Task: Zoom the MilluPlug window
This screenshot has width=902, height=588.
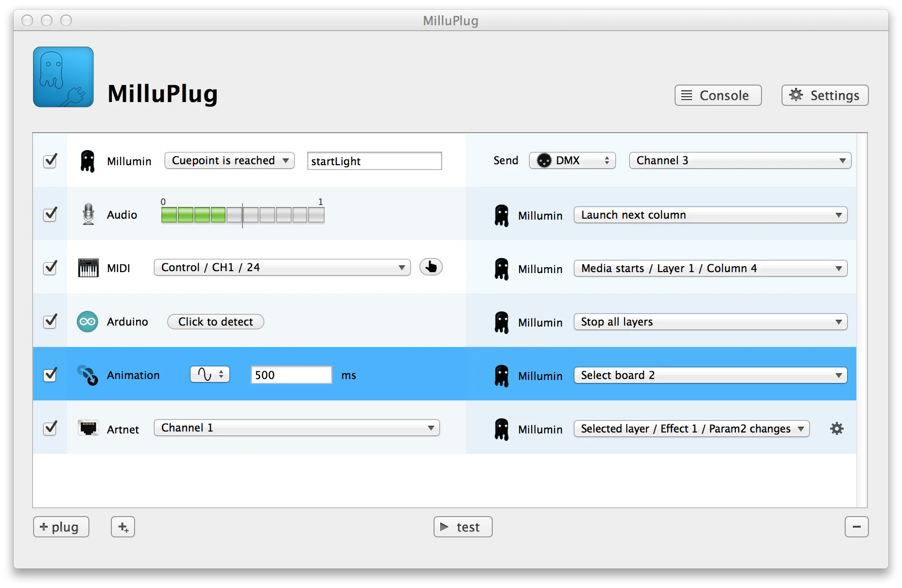Action: pos(66,20)
